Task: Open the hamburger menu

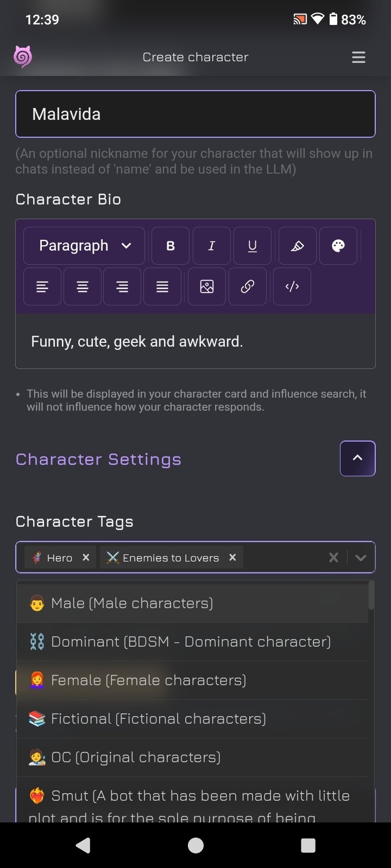Action: (358, 58)
